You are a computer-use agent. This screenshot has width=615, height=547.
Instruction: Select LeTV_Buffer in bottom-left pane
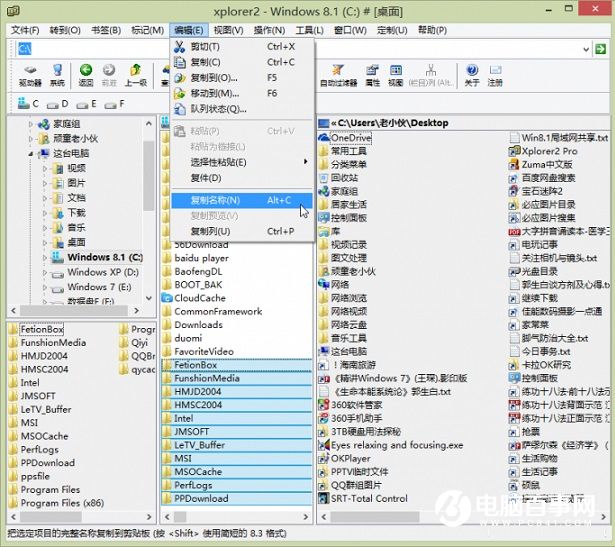pos(46,409)
